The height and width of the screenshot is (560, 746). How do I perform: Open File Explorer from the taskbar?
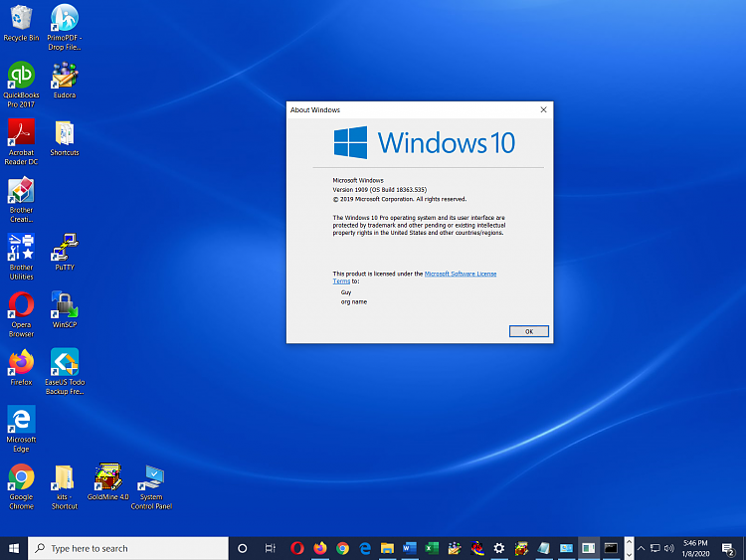pyautogui.click(x=387, y=549)
